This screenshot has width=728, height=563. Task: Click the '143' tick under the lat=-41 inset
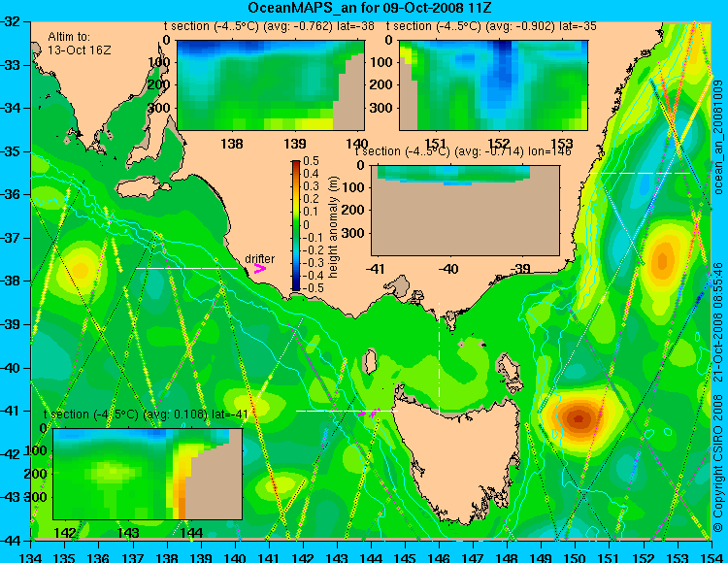128,533
